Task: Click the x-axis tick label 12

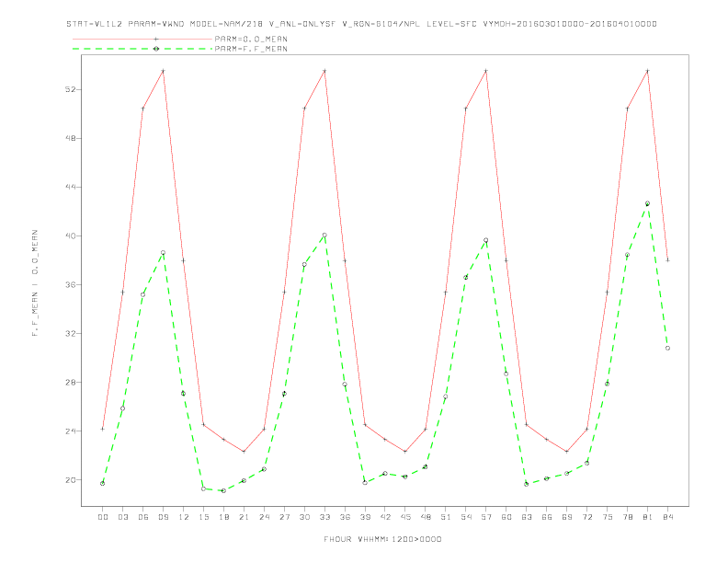Action: pyautogui.click(x=184, y=517)
